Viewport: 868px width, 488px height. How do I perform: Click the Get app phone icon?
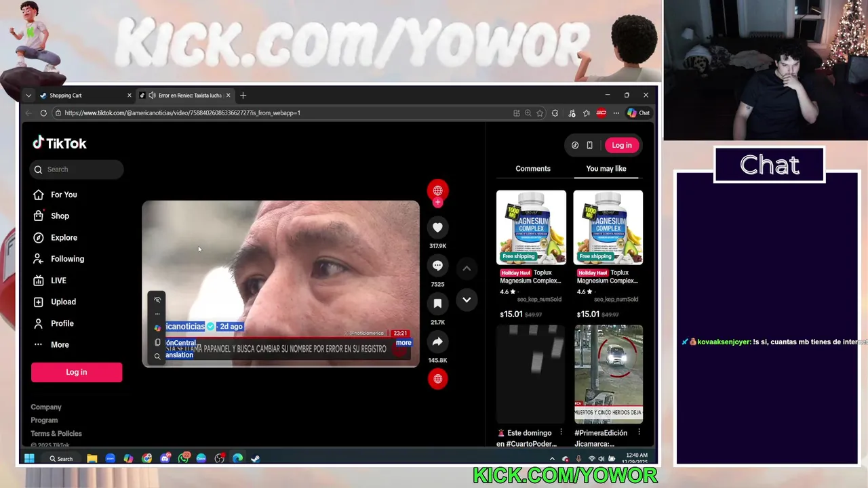click(589, 145)
